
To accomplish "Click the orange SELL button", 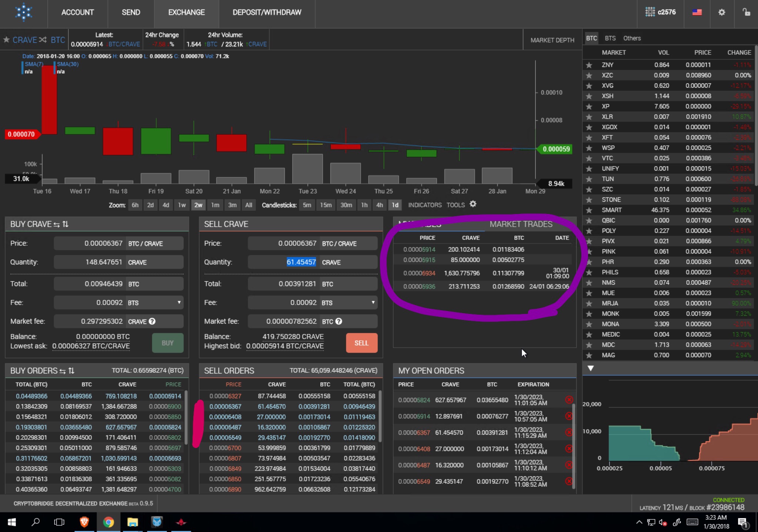I will coord(361,343).
